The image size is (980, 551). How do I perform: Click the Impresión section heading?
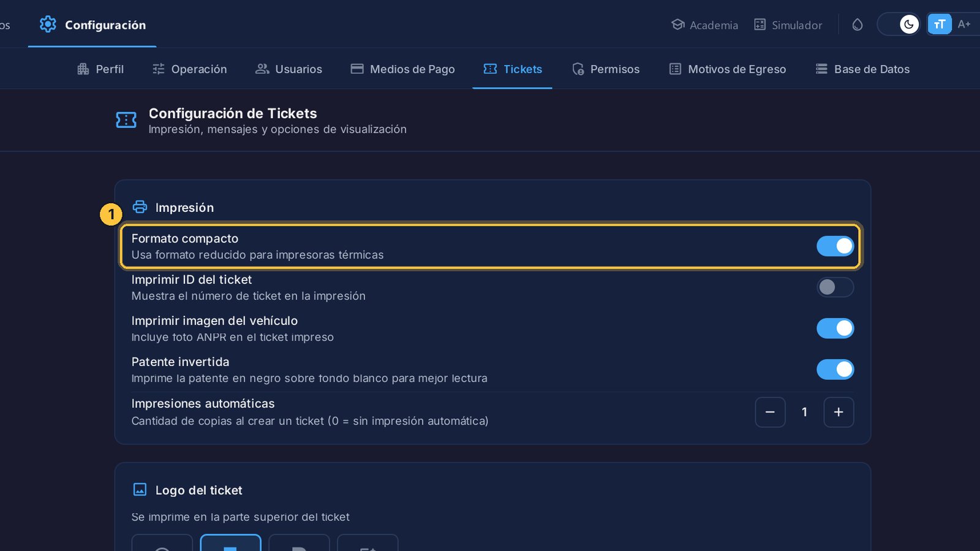tap(184, 208)
